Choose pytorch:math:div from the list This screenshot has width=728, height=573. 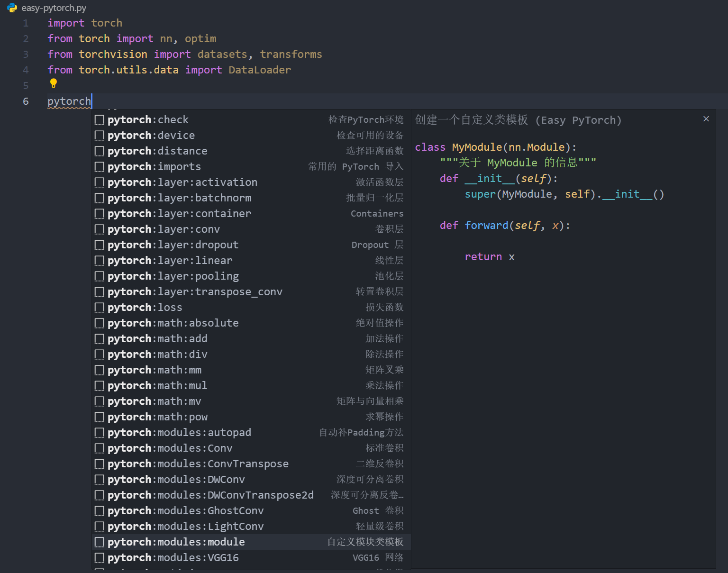(251, 355)
